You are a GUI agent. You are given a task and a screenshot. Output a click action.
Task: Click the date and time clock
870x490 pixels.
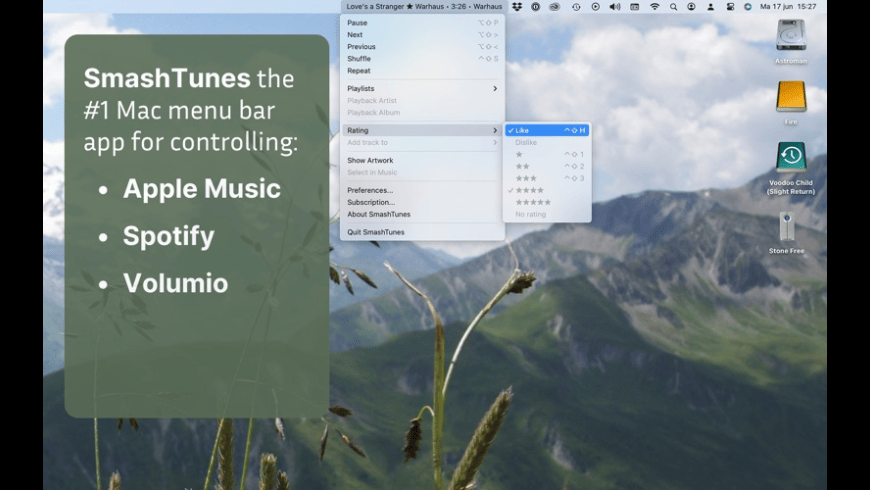(x=788, y=7)
